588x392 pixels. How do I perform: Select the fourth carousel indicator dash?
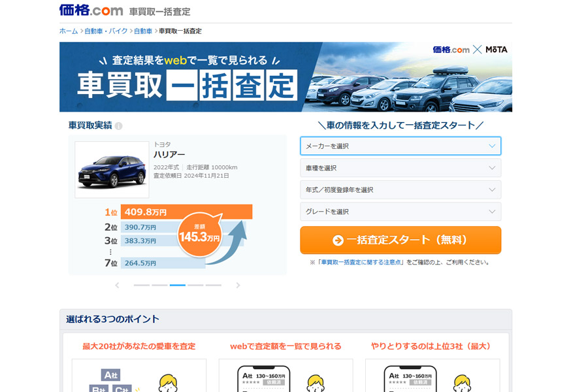(x=195, y=285)
